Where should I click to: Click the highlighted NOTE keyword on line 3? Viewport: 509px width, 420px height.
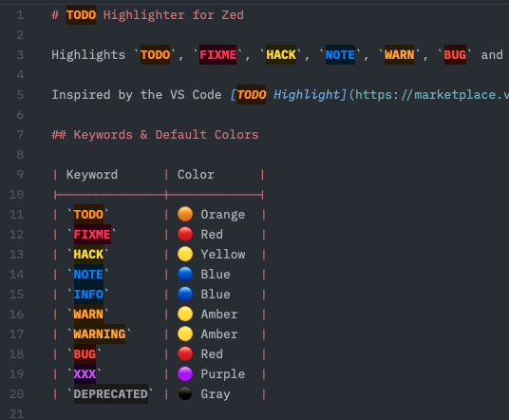point(340,54)
